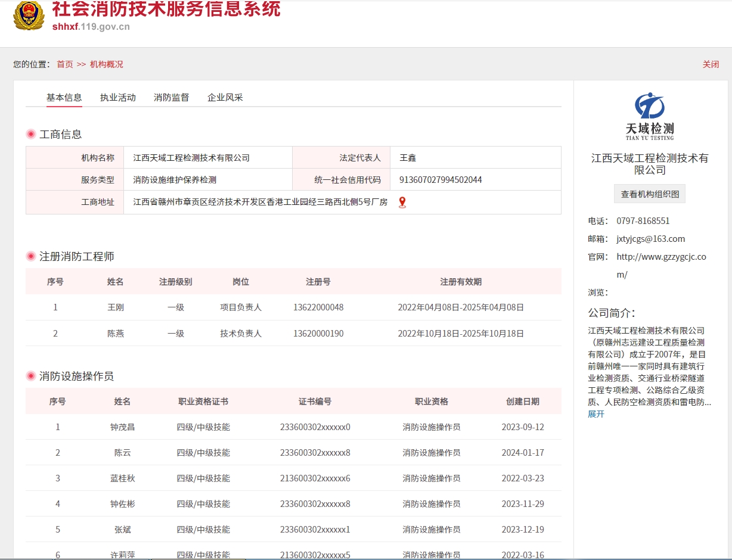Viewport: 732px width, 560px height.
Task: Go to the 企业风采 tab
Action: (225, 98)
